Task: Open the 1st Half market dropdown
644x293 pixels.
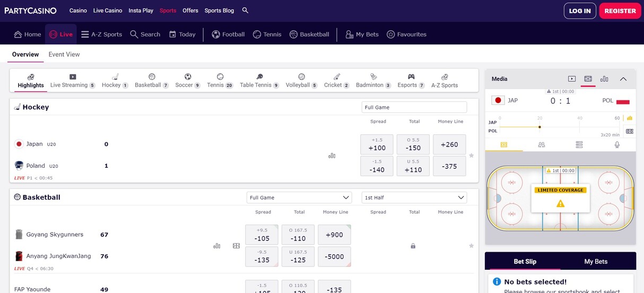Action: pyautogui.click(x=414, y=197)
